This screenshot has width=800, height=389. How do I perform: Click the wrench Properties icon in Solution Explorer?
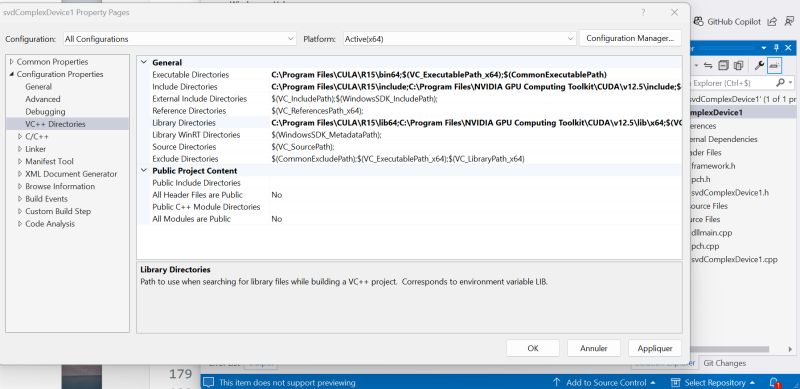759,65
